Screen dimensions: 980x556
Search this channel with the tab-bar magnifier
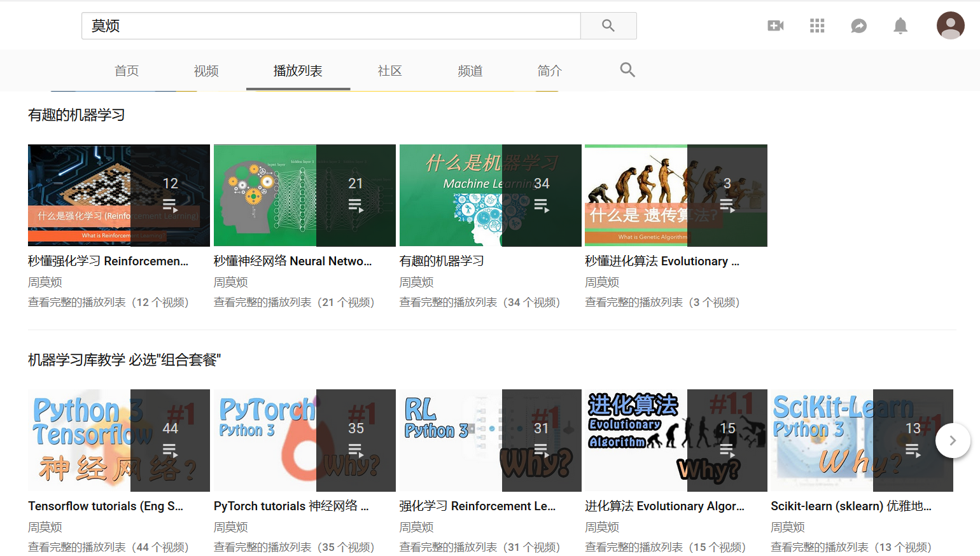[627, 70]
